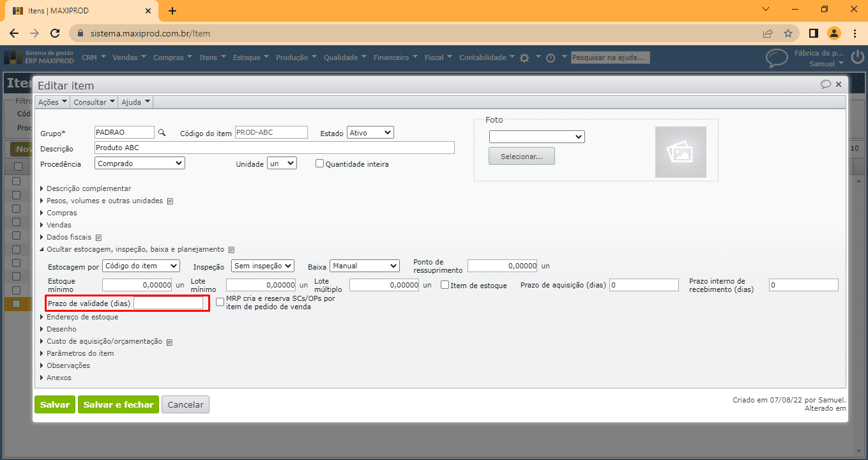Open the settings gear in ERP navbar
Screen dimensions: 868x460
(524, 57)
